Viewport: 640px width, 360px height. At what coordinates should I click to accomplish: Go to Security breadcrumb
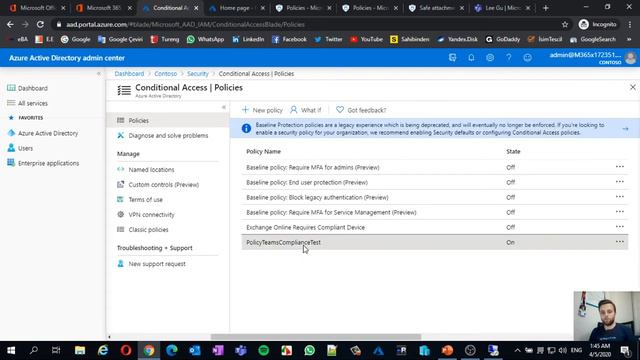[198, 73]
